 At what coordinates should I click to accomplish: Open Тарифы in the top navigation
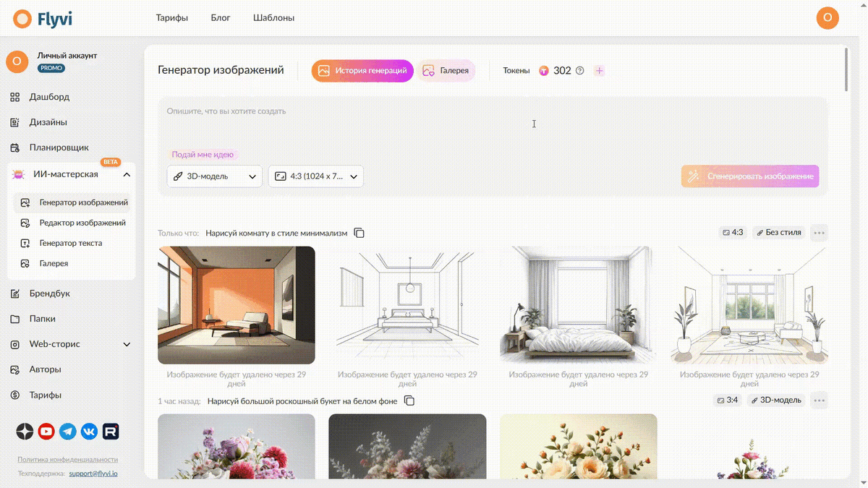pos(172,18)
